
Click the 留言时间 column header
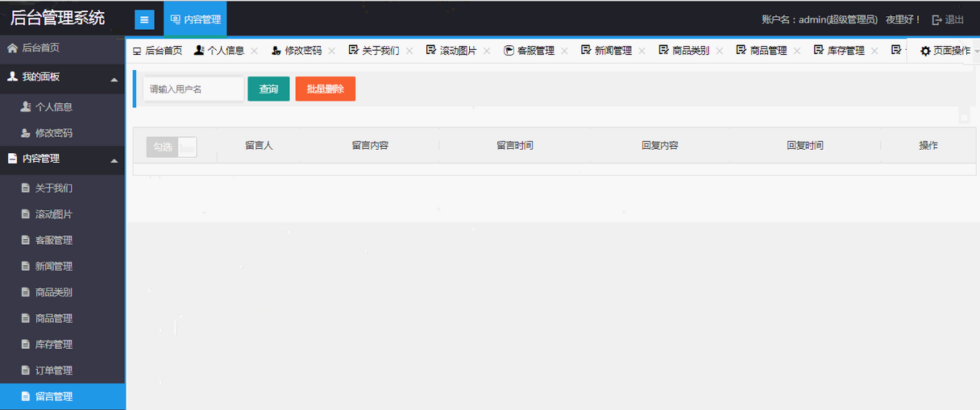tap(515, 146)
